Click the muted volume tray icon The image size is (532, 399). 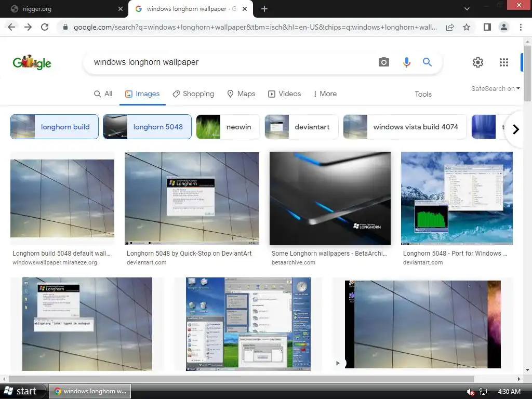point(471,392)
